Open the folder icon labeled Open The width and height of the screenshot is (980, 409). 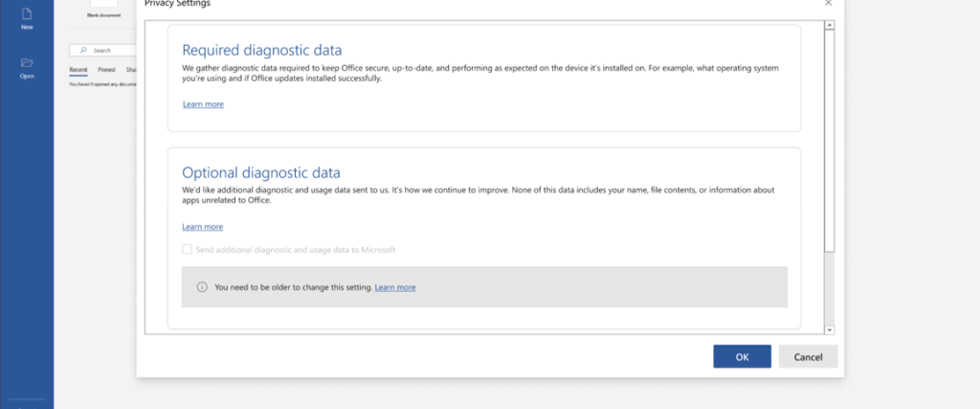(27, 62)
